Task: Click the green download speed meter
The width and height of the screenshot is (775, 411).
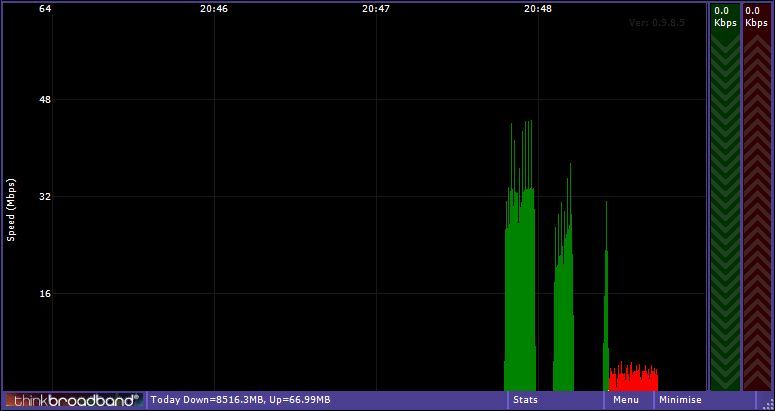Action: (x=725, y=197)
